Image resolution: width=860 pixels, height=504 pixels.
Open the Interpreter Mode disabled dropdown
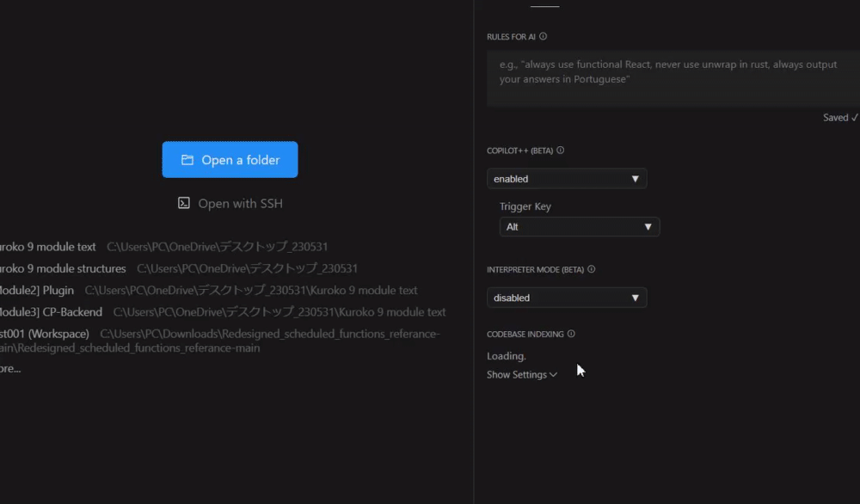pyautogui.click(x=567, y=298)
